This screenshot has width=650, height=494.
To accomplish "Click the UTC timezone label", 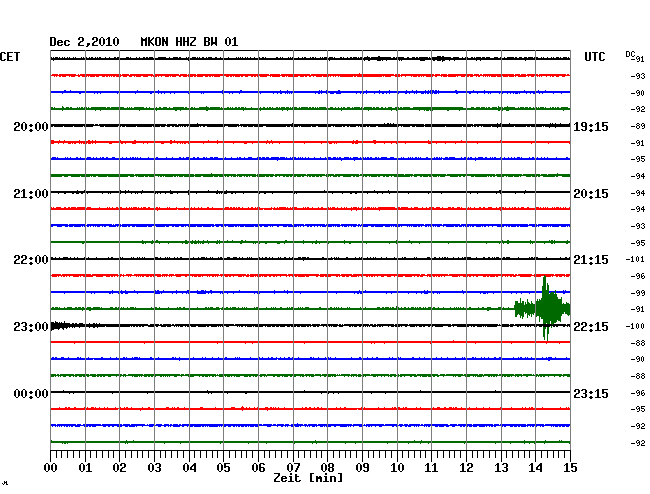I will click(x=594, y=57).
